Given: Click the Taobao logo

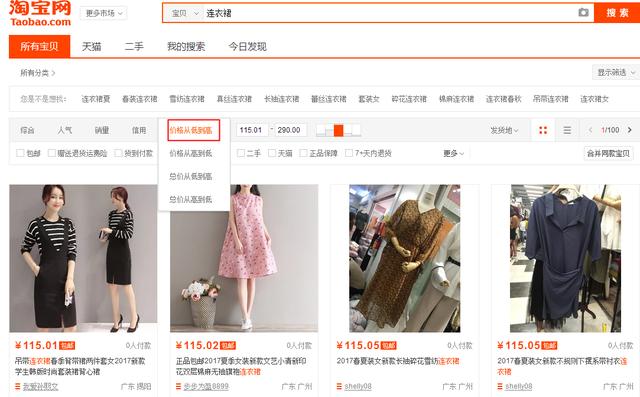Looking at the screenshot, I should 40,13.
